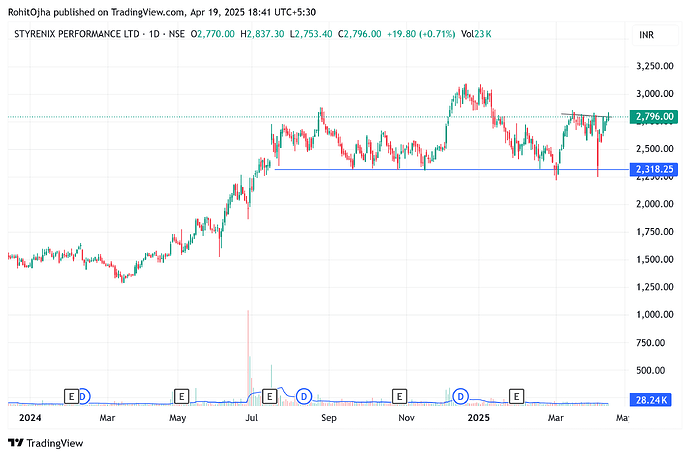The width and height of the screenshot is (690, 457).
Task: Click the earnings E marker near November 2024
Action: tap(399, 397)
